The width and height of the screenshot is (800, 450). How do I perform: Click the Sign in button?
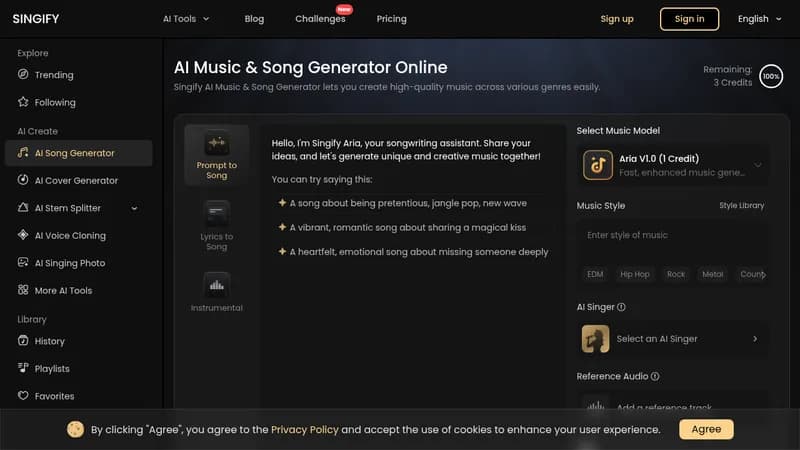pos(689,19)
